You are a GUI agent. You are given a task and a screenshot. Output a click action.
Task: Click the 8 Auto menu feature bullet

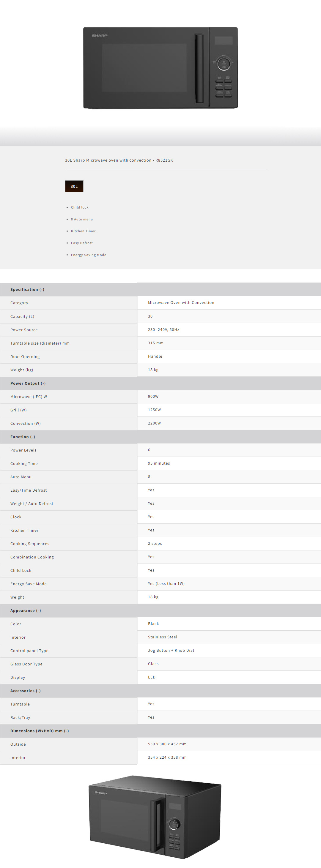(x=82, y=219)
